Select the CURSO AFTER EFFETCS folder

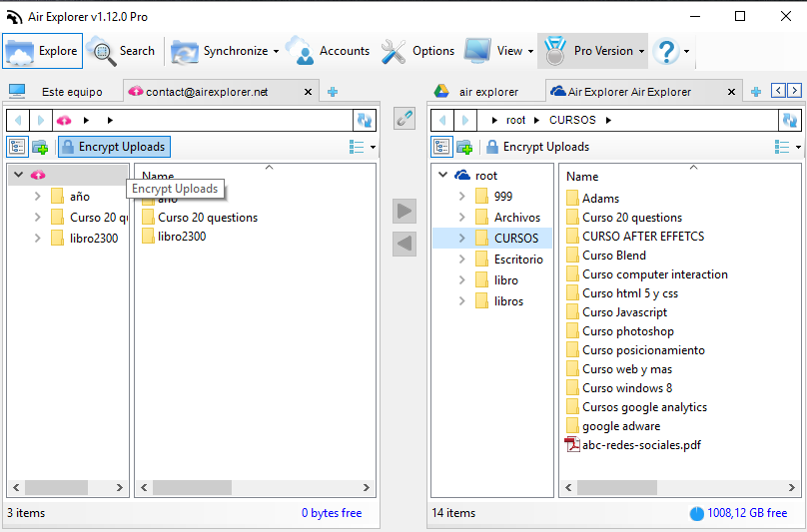pyautogui.click(x=635, y=237)
